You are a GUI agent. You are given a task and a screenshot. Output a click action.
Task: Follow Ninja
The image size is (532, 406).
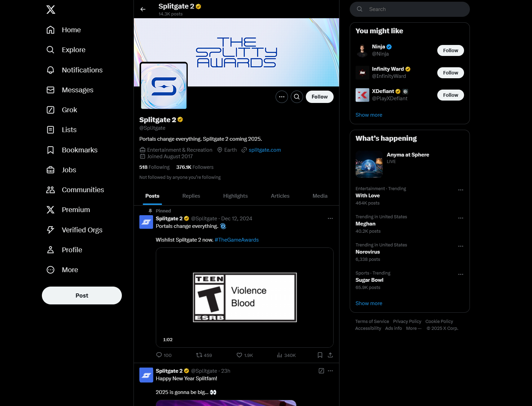(450, 50)
